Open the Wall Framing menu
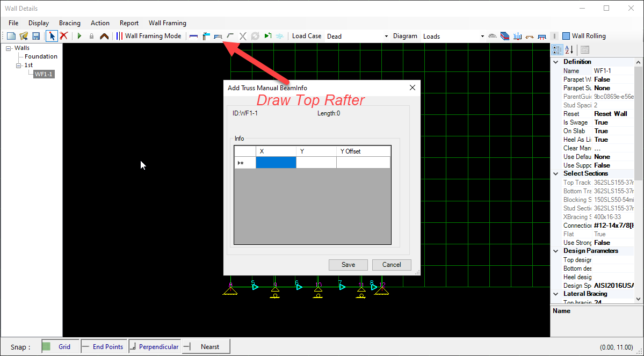 pos(168,23)
